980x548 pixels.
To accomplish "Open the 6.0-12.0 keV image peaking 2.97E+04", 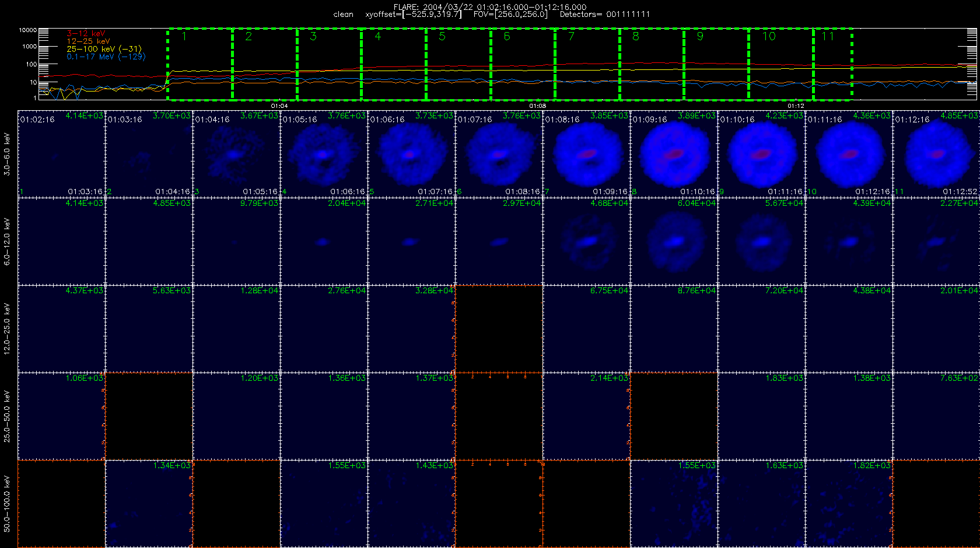I will (499, 241).
